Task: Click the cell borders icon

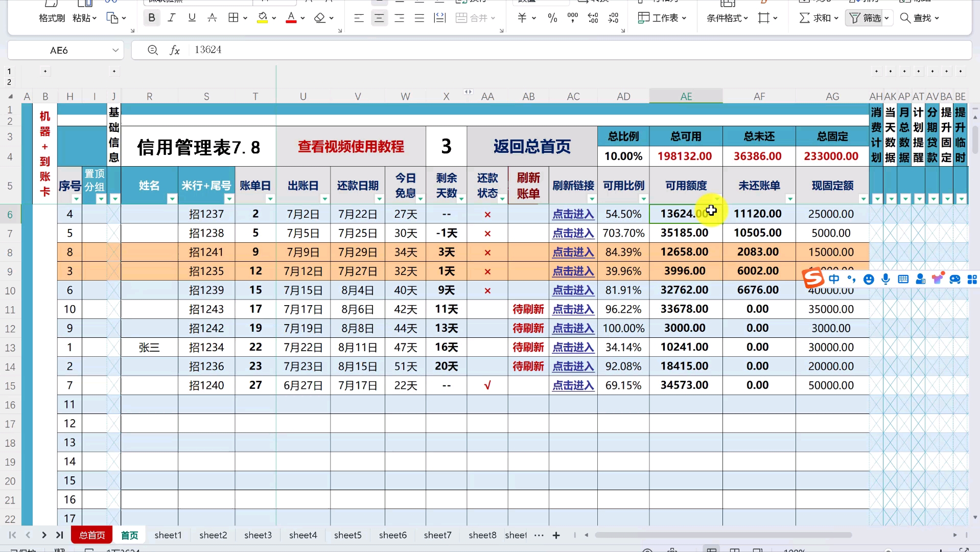Action: [x=234, y=18]
